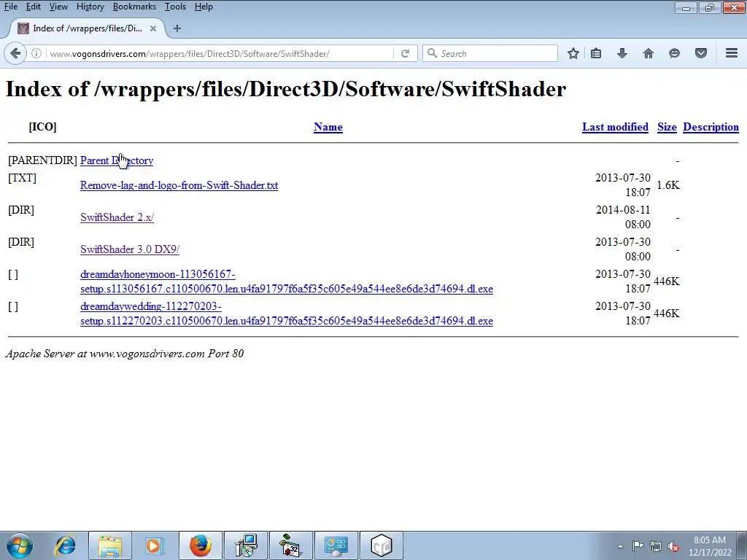The height and width of the screenshot is (560, 747).
Task: Open the Windows Start button
Action: (20, 545)
